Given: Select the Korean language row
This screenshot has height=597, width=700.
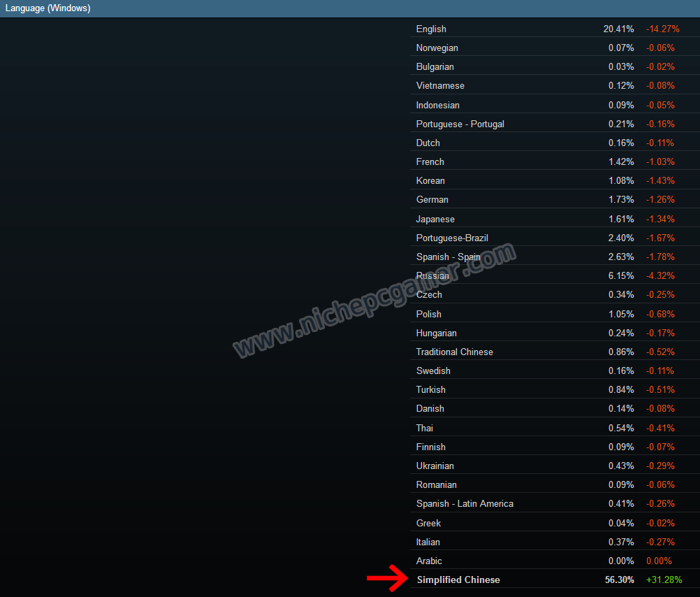Looking at the screenshot, I should pos(430,180).
